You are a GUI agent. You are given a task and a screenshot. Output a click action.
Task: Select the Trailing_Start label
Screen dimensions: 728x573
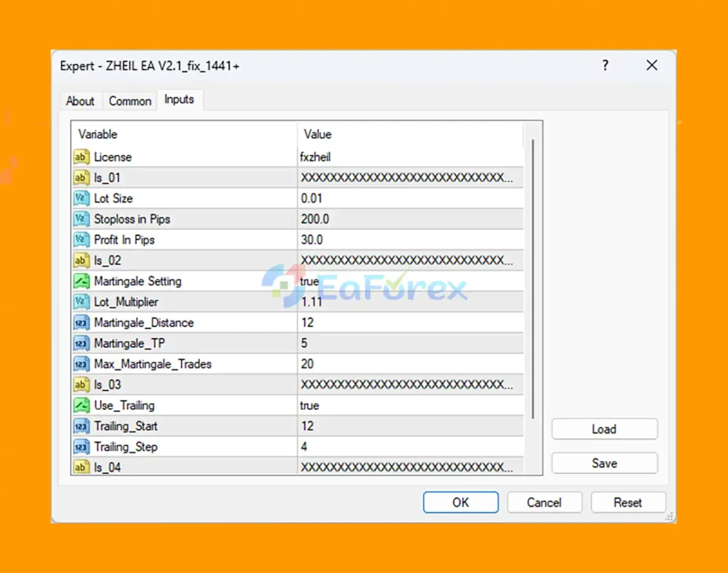[126, 426]
